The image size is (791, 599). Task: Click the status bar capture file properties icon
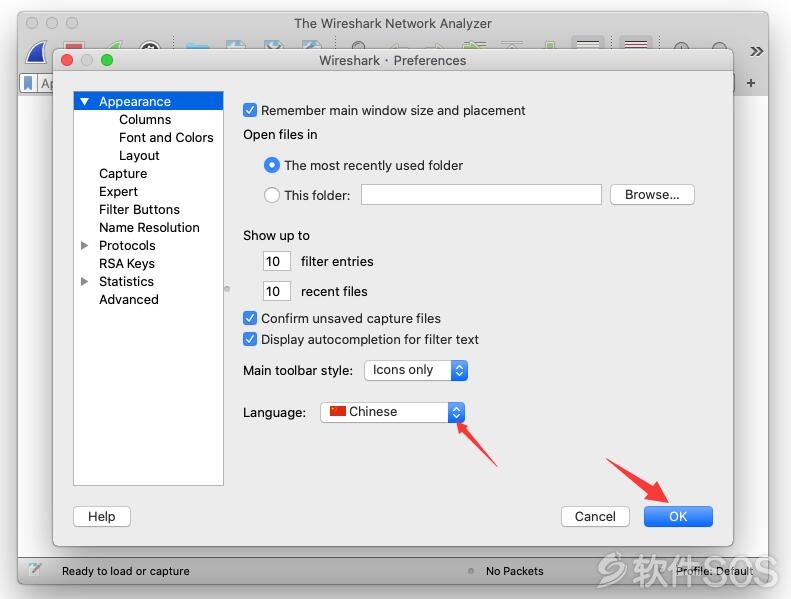[x=35, y=570]
